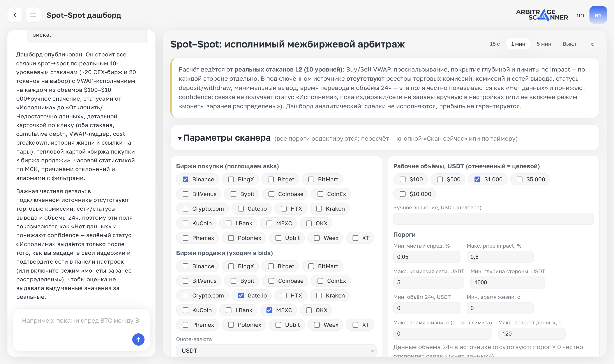Select the 1 мин refresh interval

pos(518,44)
